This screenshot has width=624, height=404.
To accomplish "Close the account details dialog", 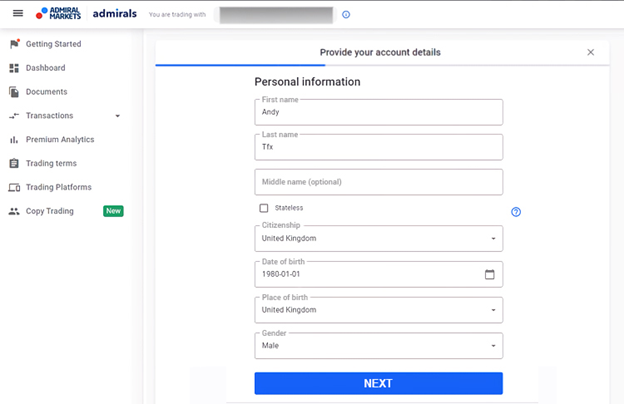I will 591,52.
